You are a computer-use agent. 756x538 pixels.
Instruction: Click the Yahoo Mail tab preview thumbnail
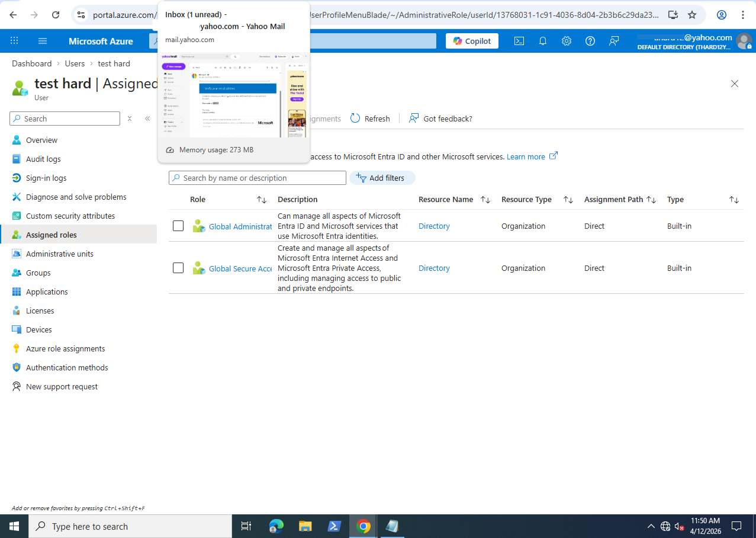tap(234, 95)
